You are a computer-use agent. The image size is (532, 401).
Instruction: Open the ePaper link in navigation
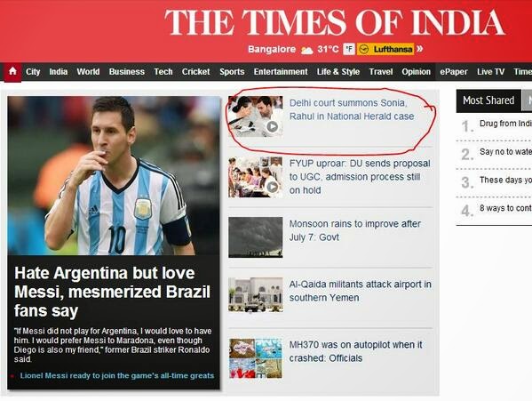454,72
